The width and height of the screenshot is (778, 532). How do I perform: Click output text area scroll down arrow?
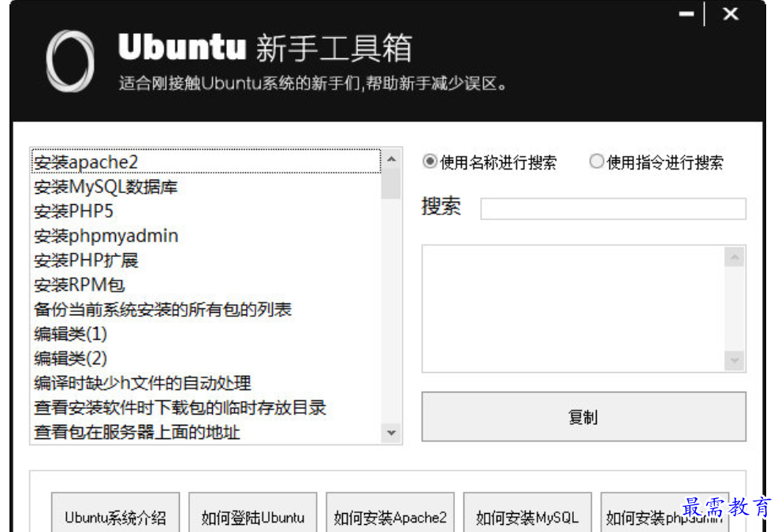[x=735, y=360]
